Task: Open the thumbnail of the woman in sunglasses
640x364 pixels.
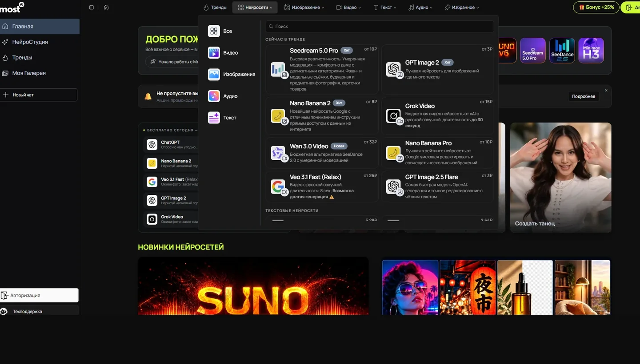Action: [x=410, y=287]
